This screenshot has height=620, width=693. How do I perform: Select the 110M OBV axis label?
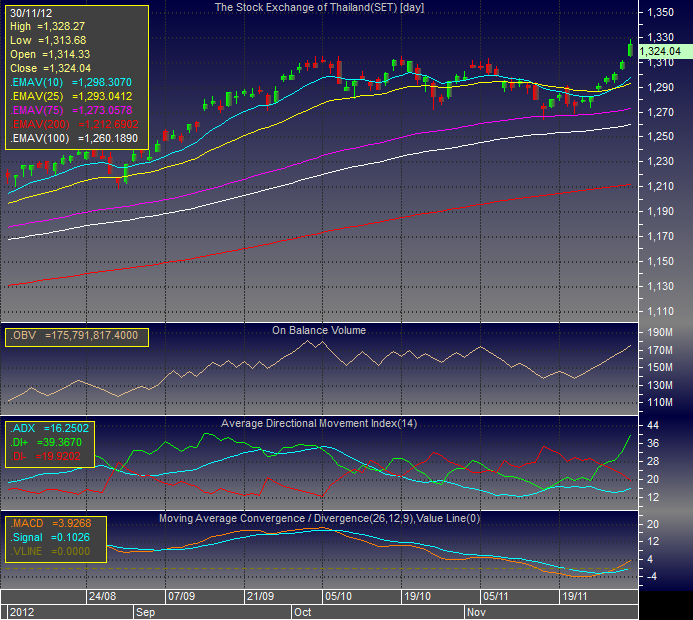click(x=660, y=403)
